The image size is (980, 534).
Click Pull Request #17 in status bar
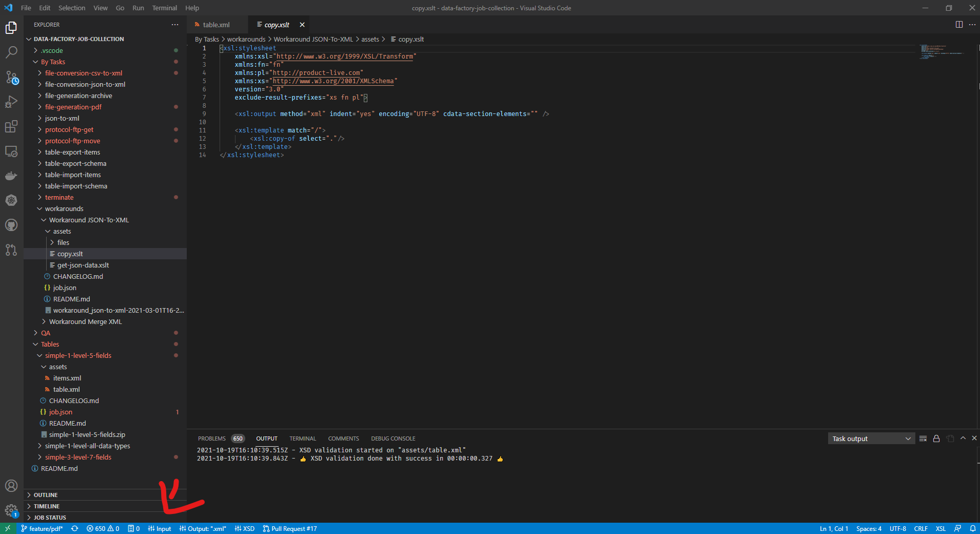(x=290, y=528)
